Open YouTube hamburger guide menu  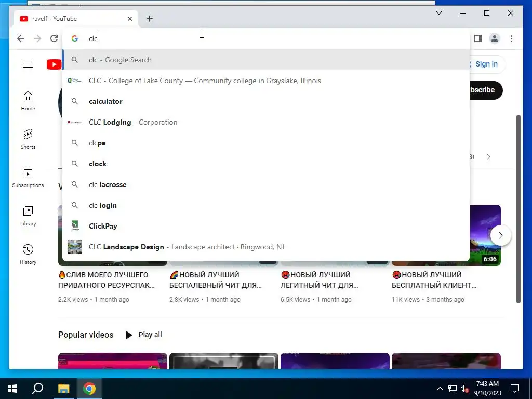pyautogui.click(x=28, y=64)
